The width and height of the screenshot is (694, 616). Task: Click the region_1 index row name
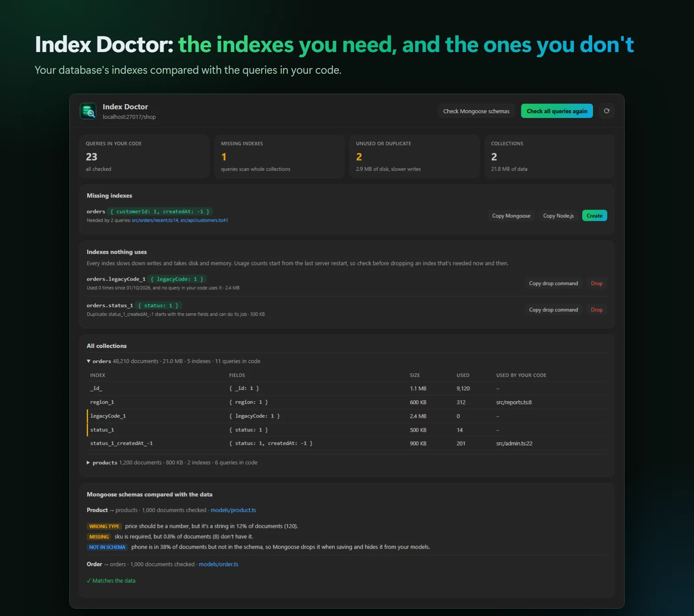click(x=102, y=402)
